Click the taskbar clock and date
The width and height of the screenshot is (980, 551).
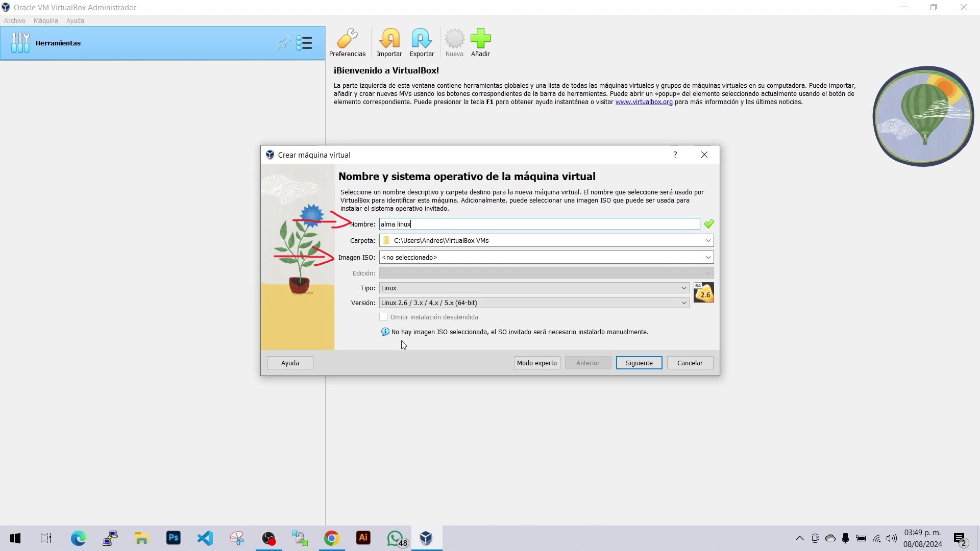coord(923,538)
